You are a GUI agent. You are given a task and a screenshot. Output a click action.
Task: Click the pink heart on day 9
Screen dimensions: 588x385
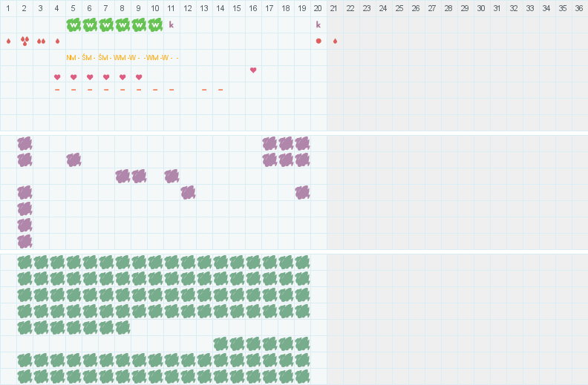coord(139,77)
